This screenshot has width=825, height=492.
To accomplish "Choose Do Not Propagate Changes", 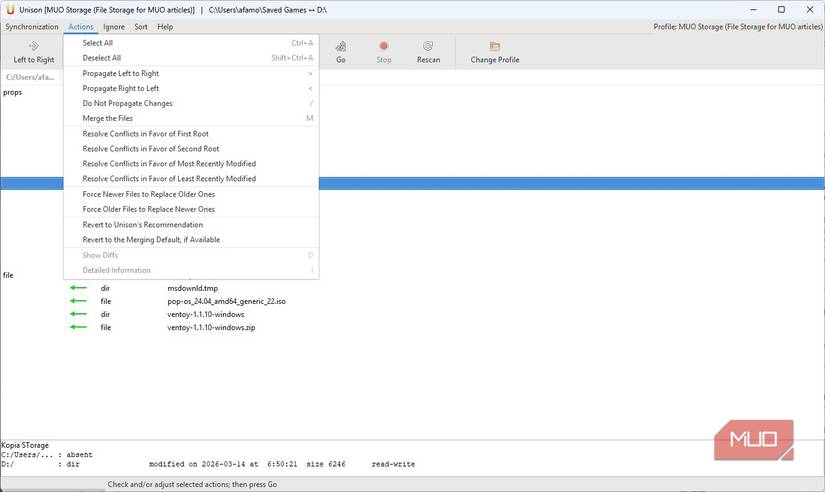I will coord(191,104).
